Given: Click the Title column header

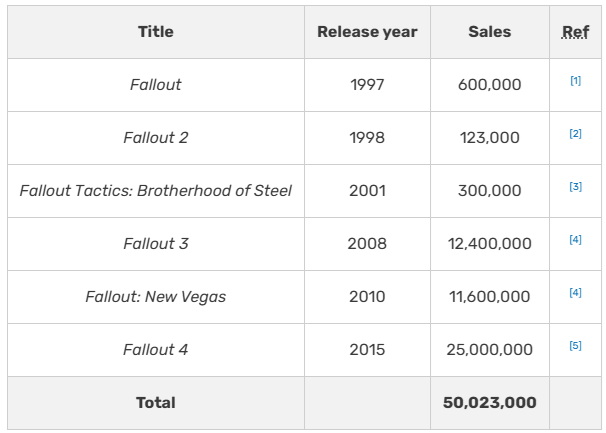Looking at the screenshot, I should point(156,32).
